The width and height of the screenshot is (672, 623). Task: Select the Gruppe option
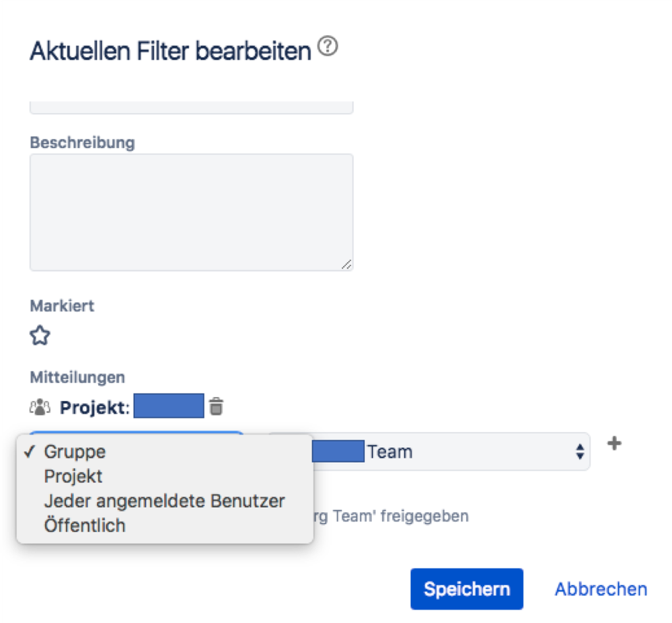coord(75,451)
